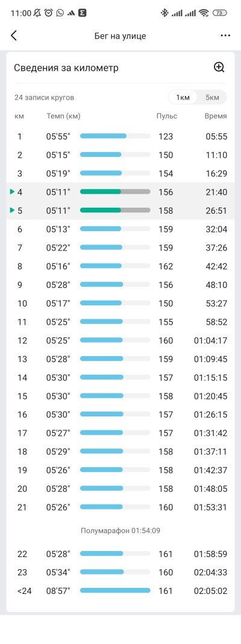Tap the battery indicator in the status bar
The height and width of the screenshot is (644, 241).
(219, 13)
